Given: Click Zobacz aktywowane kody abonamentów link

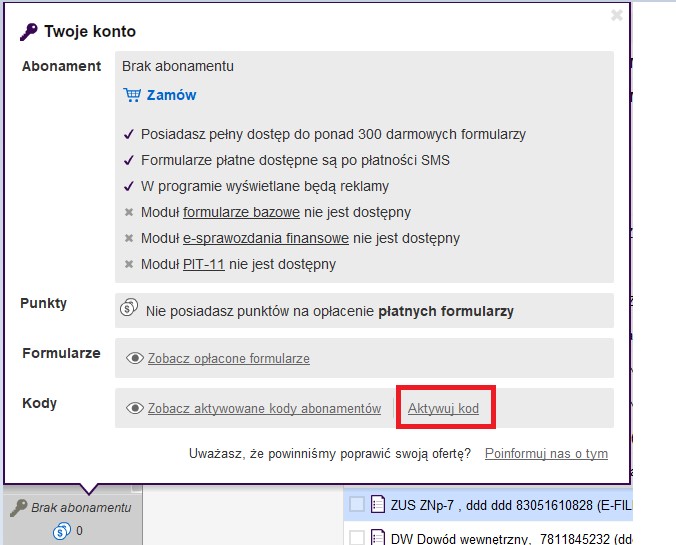Looking at the screenshot, I should coord(264,408).
